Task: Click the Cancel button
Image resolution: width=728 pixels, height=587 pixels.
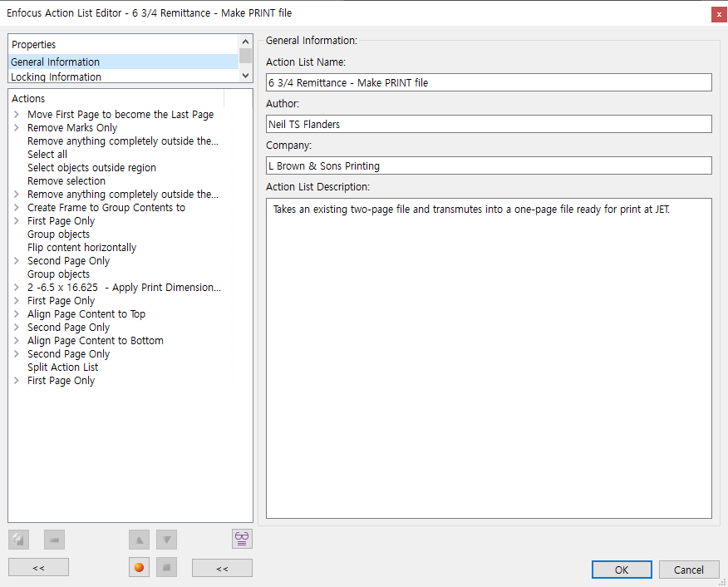Action: coord(688,570)
